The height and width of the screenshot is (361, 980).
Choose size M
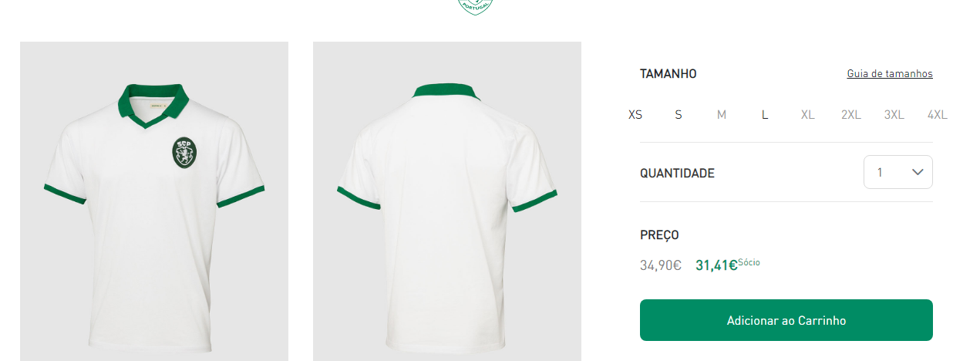tap(722, 115)
